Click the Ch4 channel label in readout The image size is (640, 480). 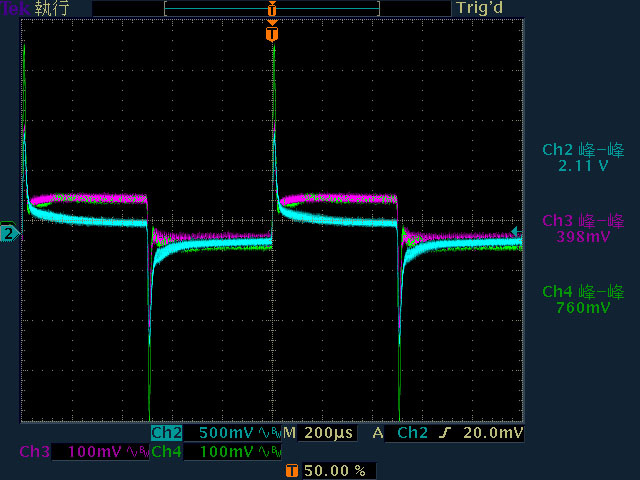[167, 451]
